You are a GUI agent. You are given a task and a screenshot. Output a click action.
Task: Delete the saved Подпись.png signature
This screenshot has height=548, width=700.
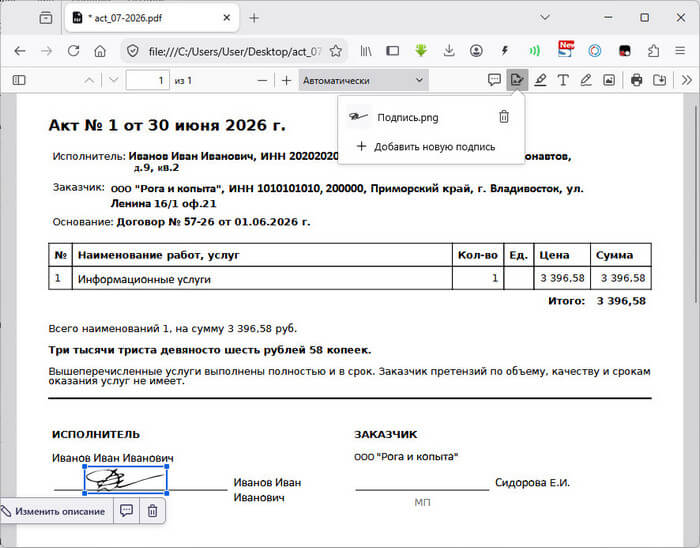[x=504, y=117]
